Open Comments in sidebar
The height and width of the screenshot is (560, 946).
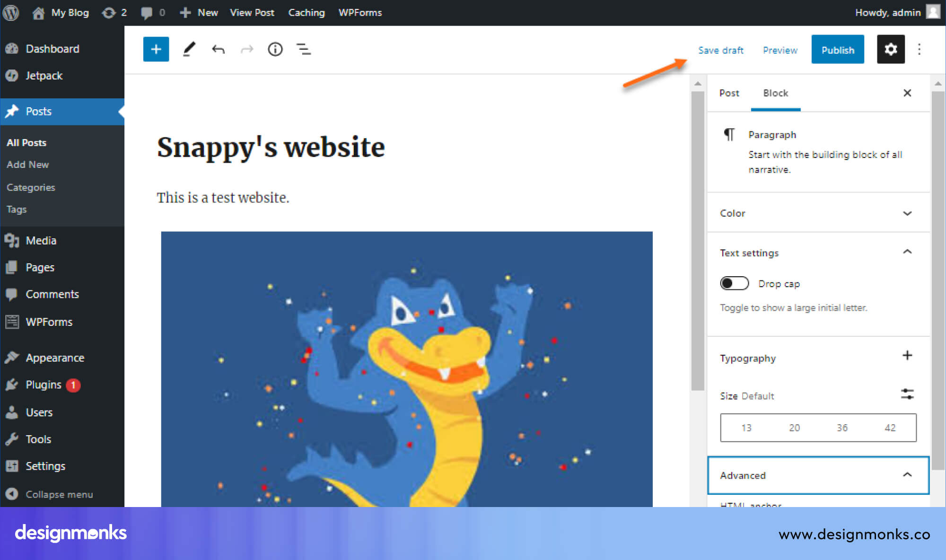[x=62, y=294]
